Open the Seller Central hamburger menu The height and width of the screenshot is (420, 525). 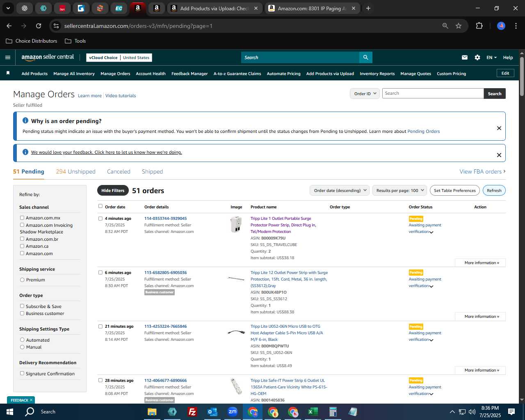point(7,57)
